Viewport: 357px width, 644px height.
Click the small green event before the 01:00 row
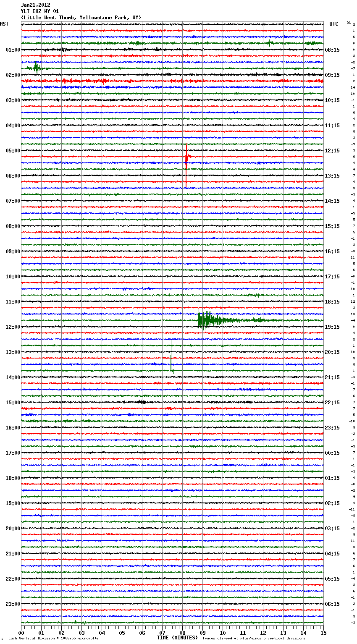[270, 43]
